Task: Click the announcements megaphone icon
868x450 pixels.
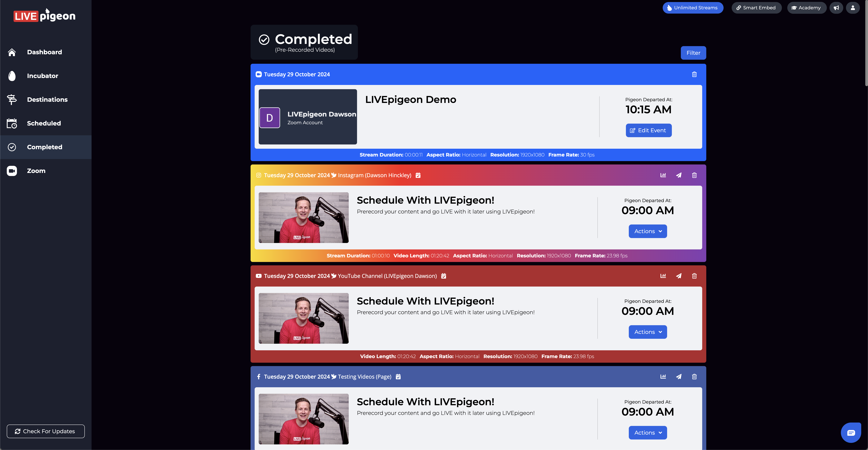Action: 836,8
